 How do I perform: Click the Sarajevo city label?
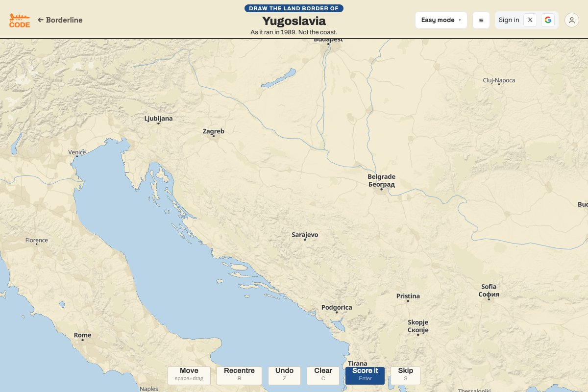pos(305,235)
